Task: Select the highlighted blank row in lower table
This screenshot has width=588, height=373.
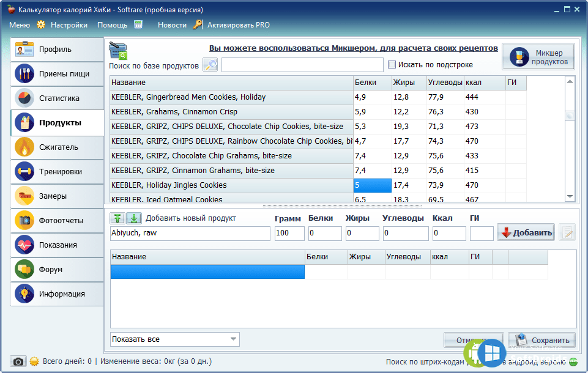Action: coord(207,271)
